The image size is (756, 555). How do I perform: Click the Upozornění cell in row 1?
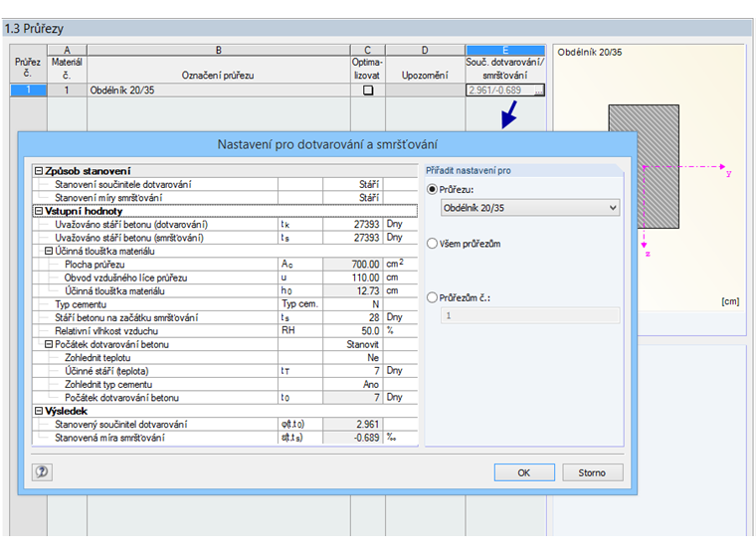425,91
